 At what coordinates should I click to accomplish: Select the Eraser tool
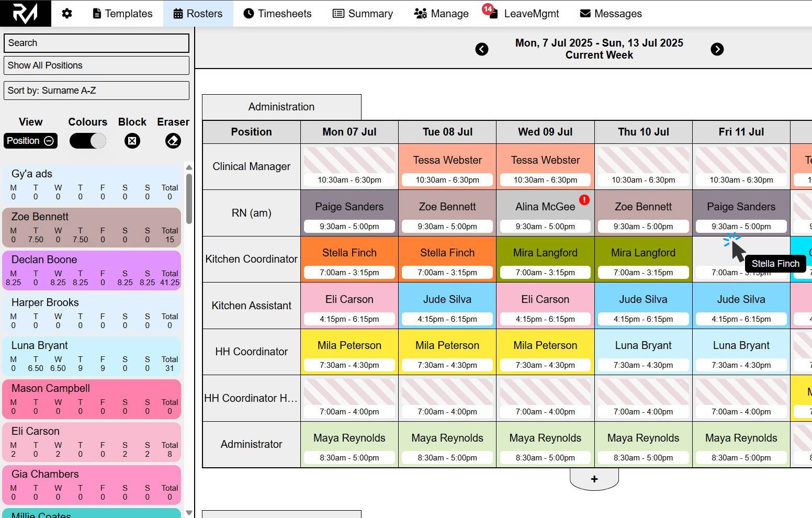pyautogui.click(x=173, y=140)
